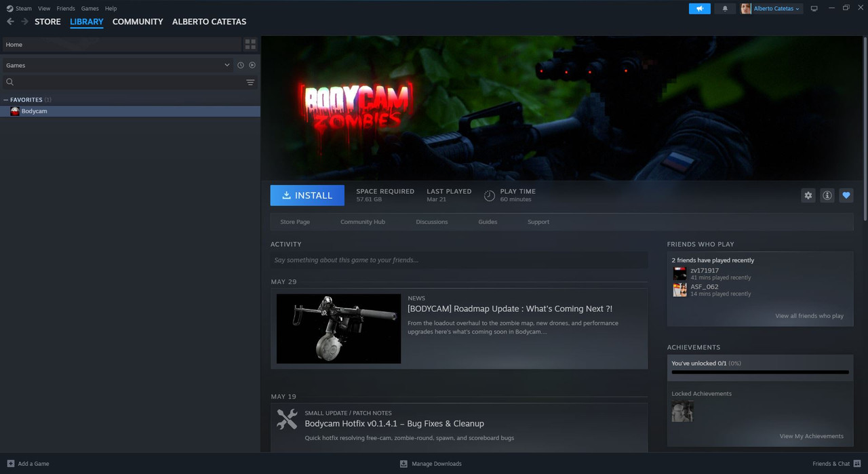Click the Add a Game plus icon
Viewport: 868px width, 474px height.
coord(10,464)
